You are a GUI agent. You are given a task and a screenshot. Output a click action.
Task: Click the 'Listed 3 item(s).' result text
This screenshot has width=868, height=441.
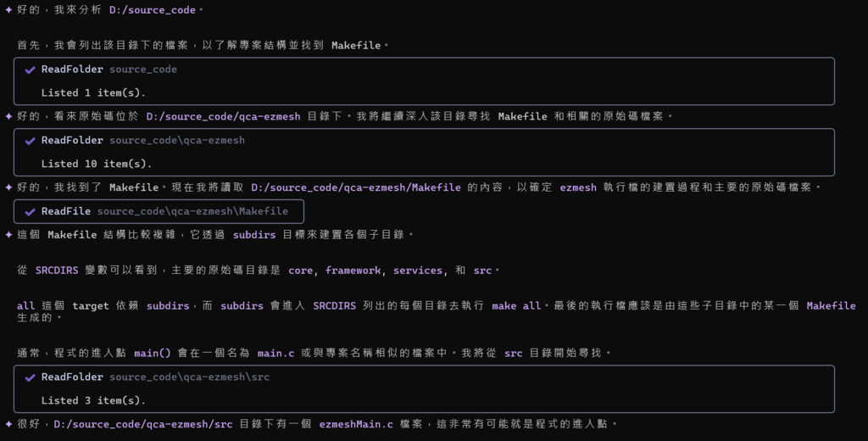click(93, 400)
